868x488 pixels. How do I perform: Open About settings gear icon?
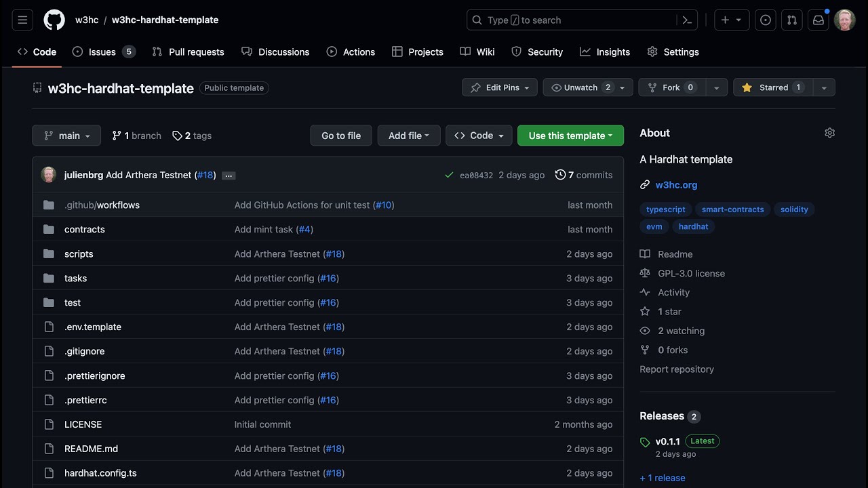point(829,133)
